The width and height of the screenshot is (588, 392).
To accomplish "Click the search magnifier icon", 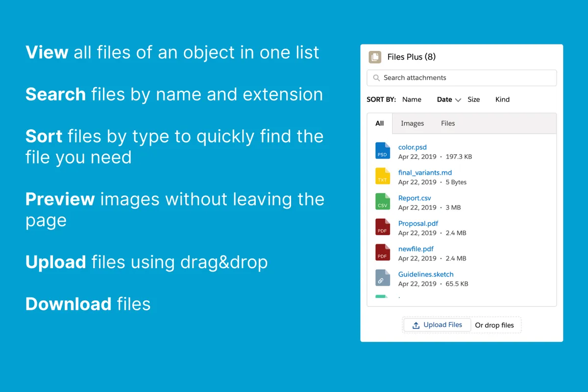I will tap(376, 78).
